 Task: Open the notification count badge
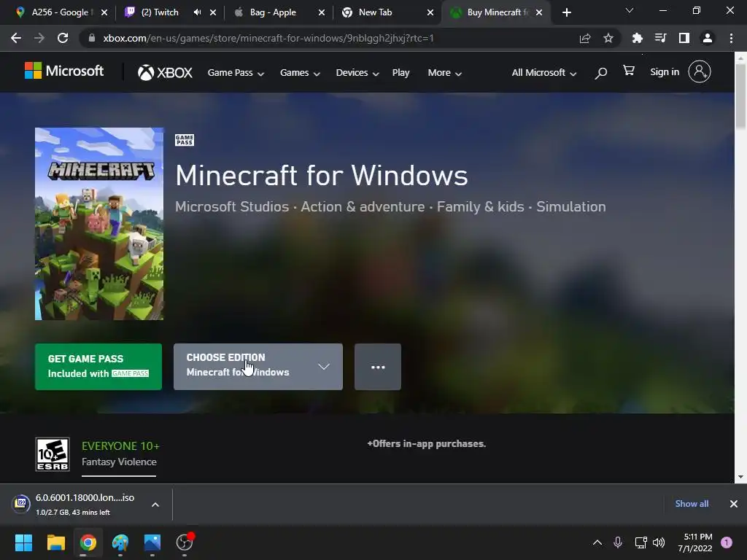pos(727,542)
